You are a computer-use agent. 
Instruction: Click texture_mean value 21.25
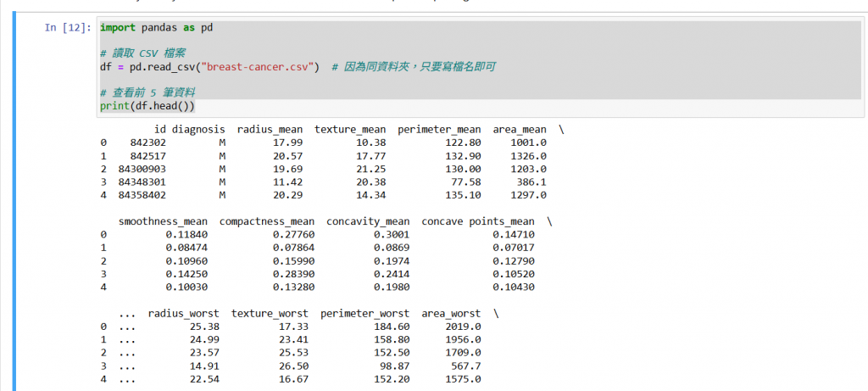[371, 169]
